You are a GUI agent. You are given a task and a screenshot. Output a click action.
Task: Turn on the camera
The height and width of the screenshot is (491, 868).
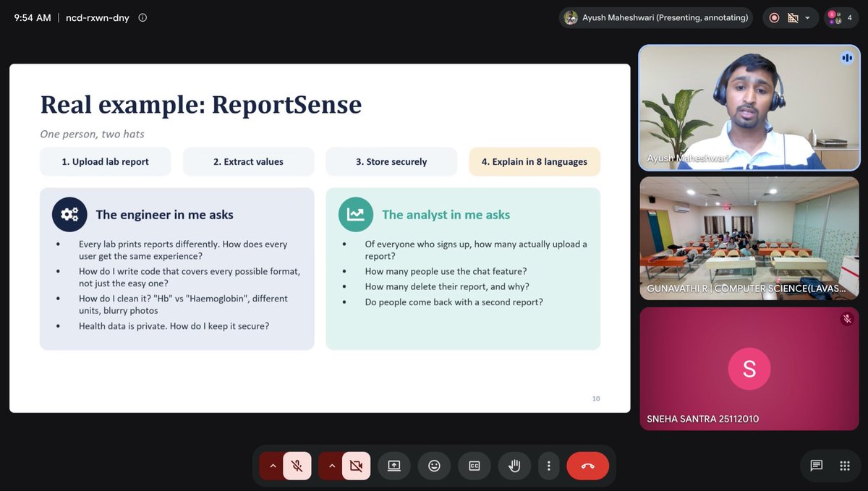[x=356, y=466]
